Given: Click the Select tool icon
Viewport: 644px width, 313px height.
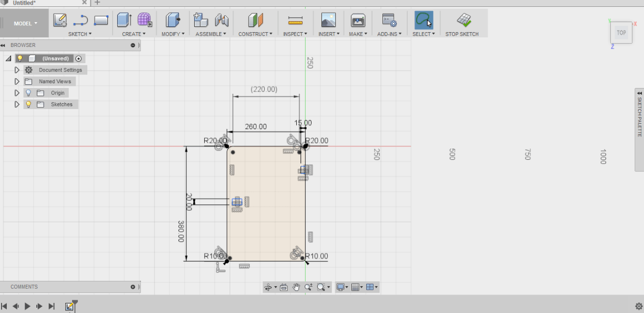Looking at the screenshot, I should coord(424,21).
